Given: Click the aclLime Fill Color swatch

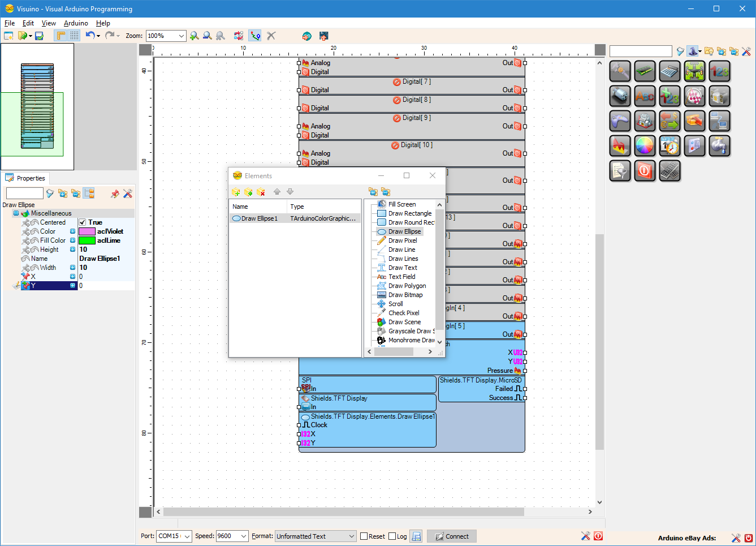Looking at the screenshot, I should [87, 240].
